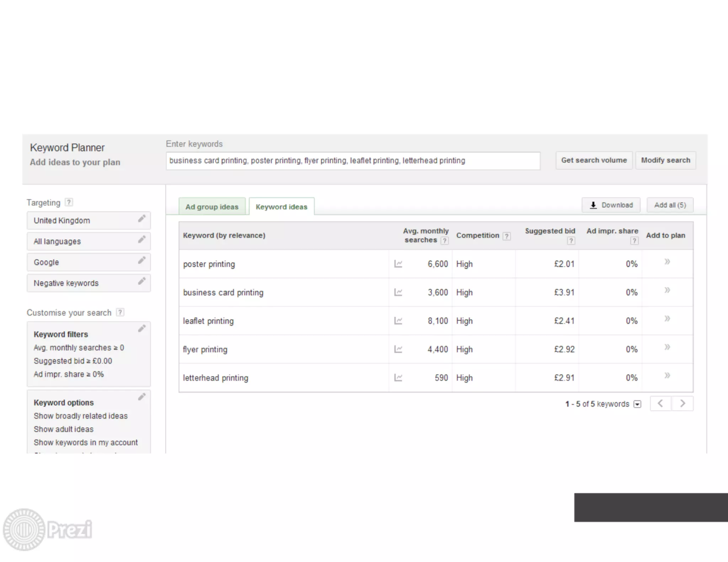Sort by Avg. monthly searches column header
Screen dimensions: 728x562
coord(425,235)
